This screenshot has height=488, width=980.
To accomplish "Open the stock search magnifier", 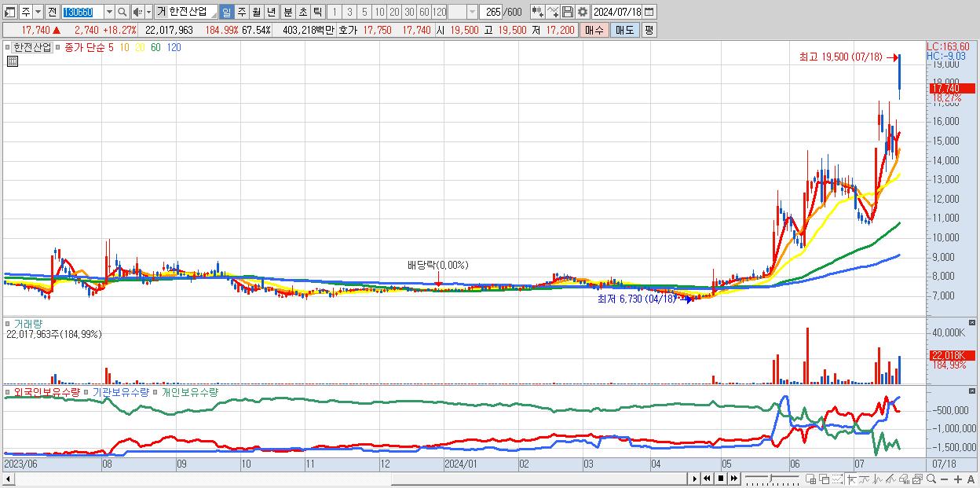I will 122,12.
